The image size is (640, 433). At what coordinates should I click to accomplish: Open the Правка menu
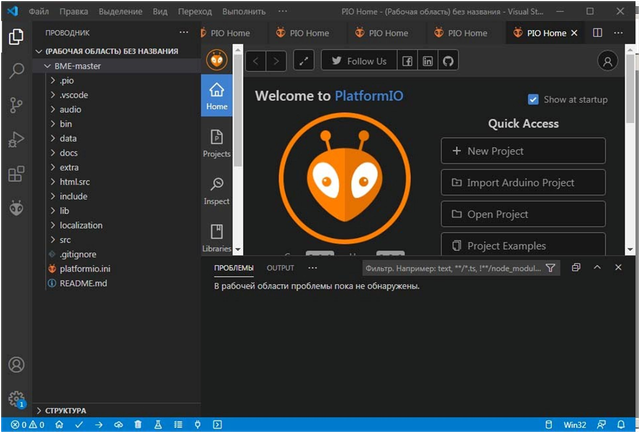point(74,11)
